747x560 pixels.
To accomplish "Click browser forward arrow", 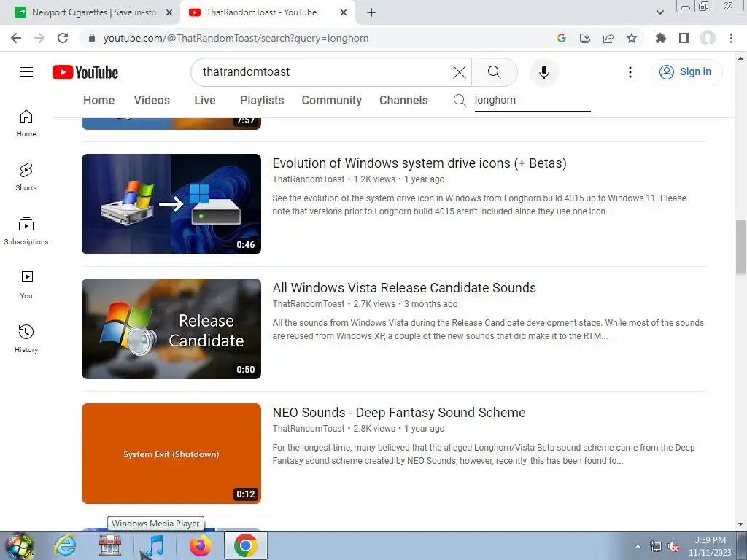I will coord(39,38).
